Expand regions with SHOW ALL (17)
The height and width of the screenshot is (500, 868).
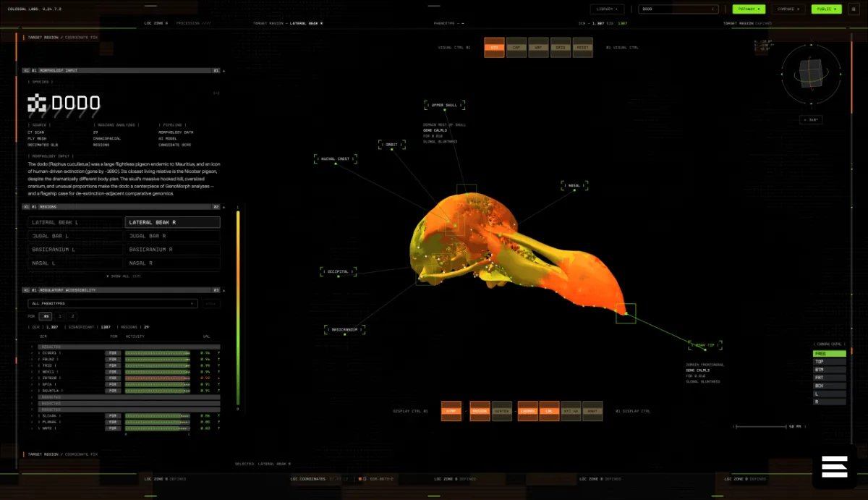click(x=123, y=276)
